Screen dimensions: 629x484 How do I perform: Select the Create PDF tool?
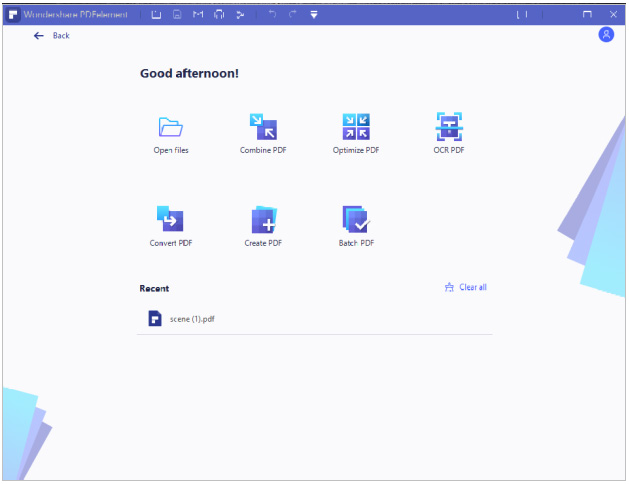[x=263, y=226]
